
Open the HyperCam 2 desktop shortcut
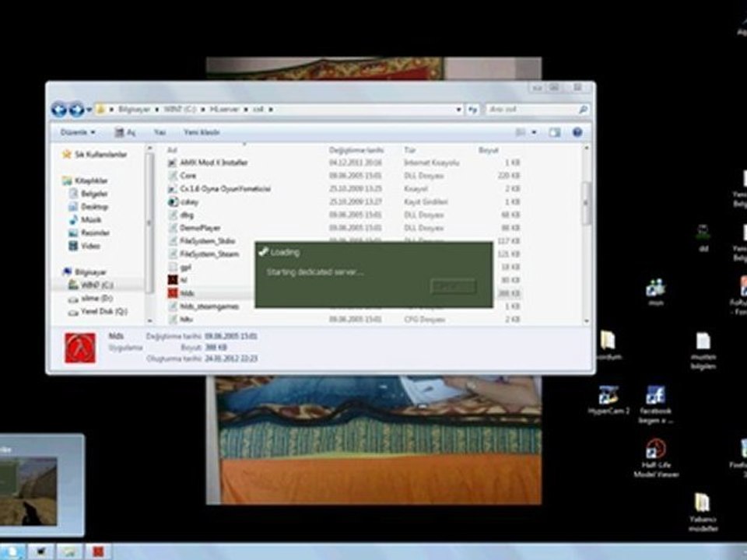pos(608,395)
